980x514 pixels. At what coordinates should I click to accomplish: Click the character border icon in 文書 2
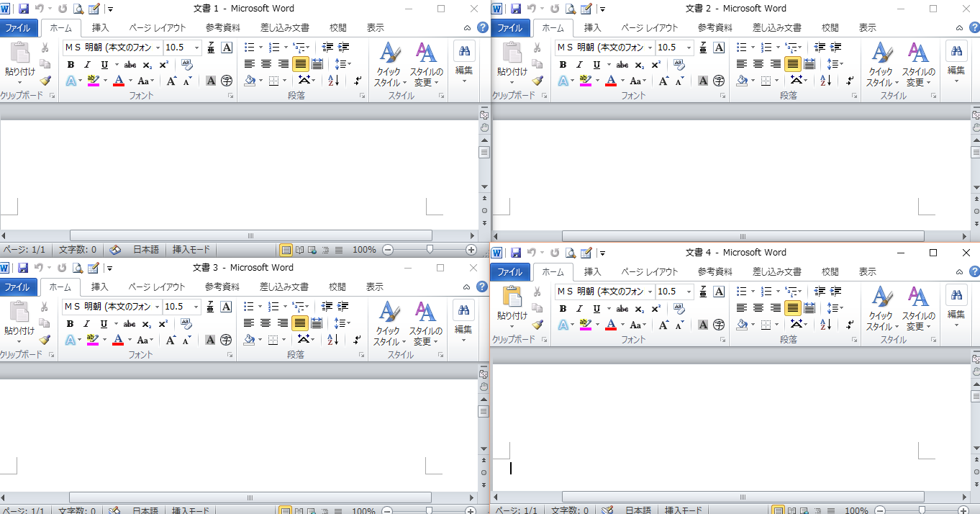click(719, 48)
